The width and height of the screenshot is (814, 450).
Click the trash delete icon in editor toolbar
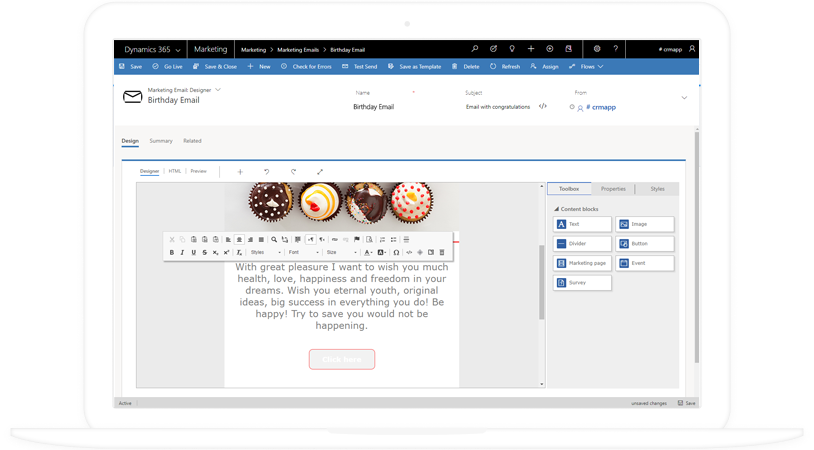click(442, 252)
